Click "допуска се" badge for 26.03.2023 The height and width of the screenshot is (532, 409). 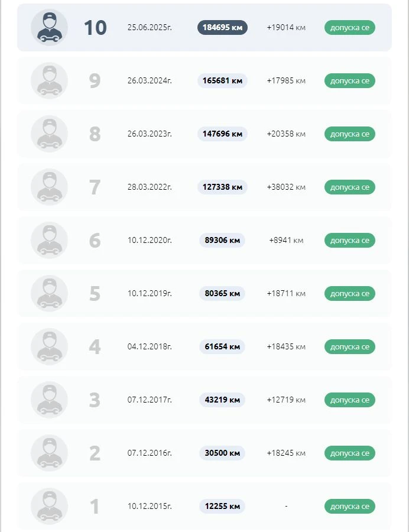(349, 134)
